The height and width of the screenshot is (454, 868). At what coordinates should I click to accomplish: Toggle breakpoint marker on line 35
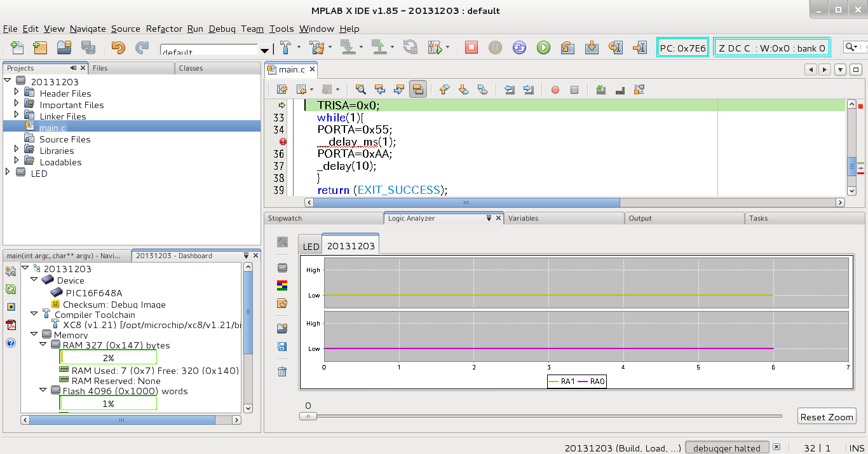[283, 142]
